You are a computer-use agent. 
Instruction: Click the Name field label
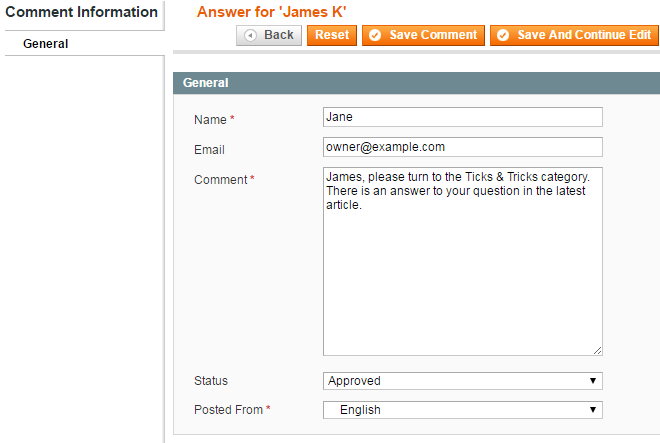point(210,120)
